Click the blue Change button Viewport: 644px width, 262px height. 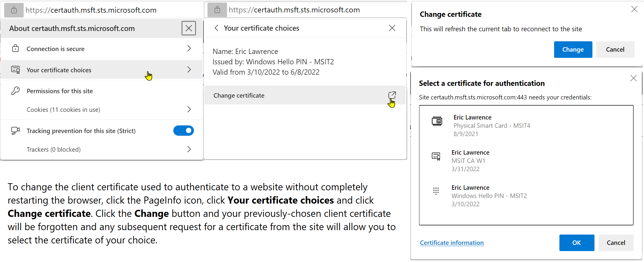click(x=573, y=50)
